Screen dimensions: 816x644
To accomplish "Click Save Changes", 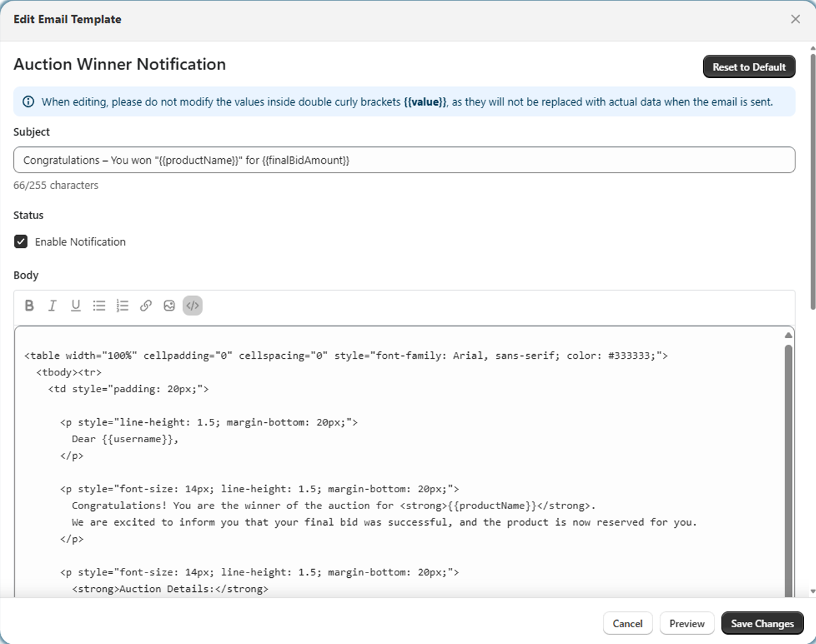I will tap(762, 623).
